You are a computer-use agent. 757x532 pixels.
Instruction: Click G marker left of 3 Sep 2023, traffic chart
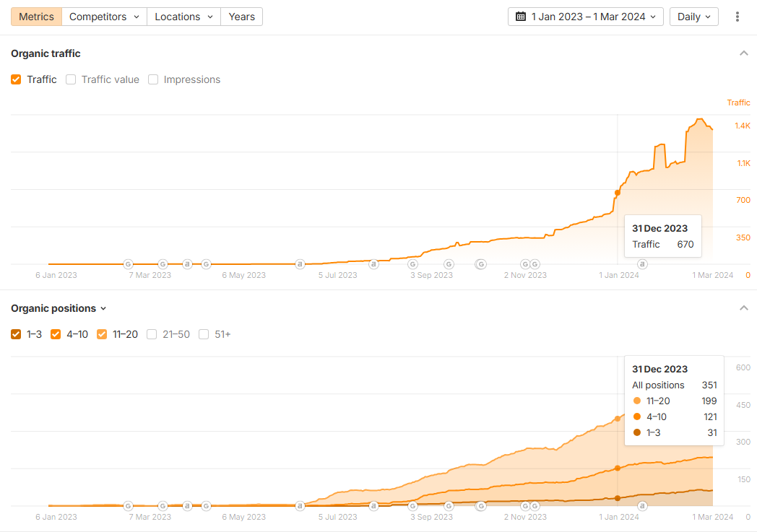[412, 263]
